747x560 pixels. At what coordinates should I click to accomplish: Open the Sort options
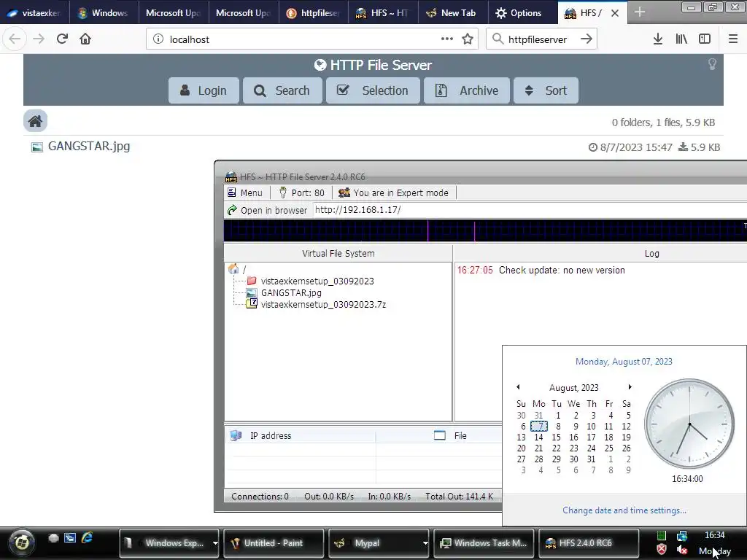(x=546, y=90)
